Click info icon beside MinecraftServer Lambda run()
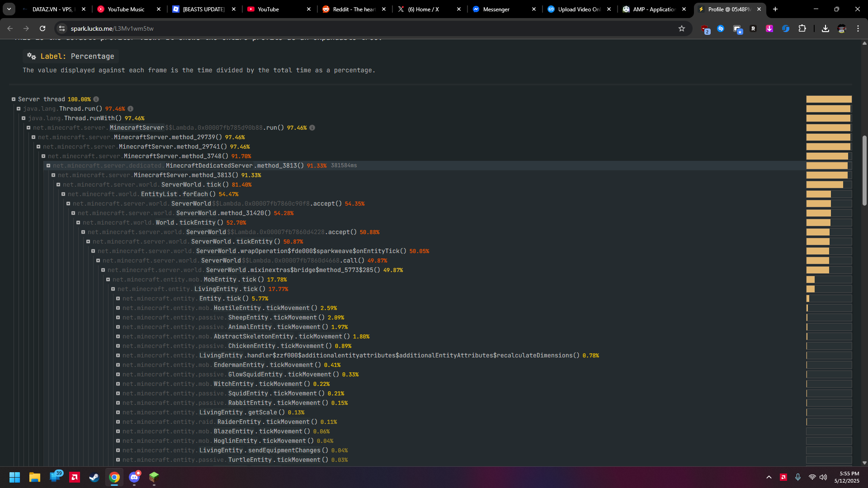Screen dimensions: 868x488 pos(312,128)
